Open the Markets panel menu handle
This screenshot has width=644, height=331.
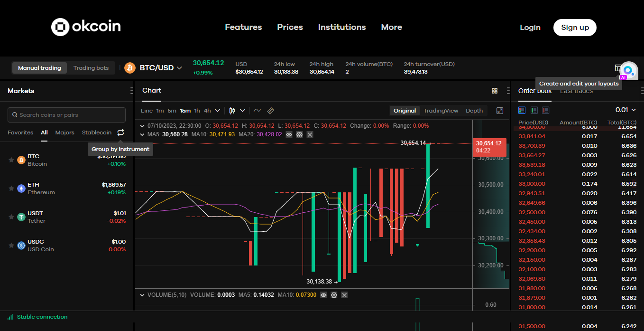point(131,91)
